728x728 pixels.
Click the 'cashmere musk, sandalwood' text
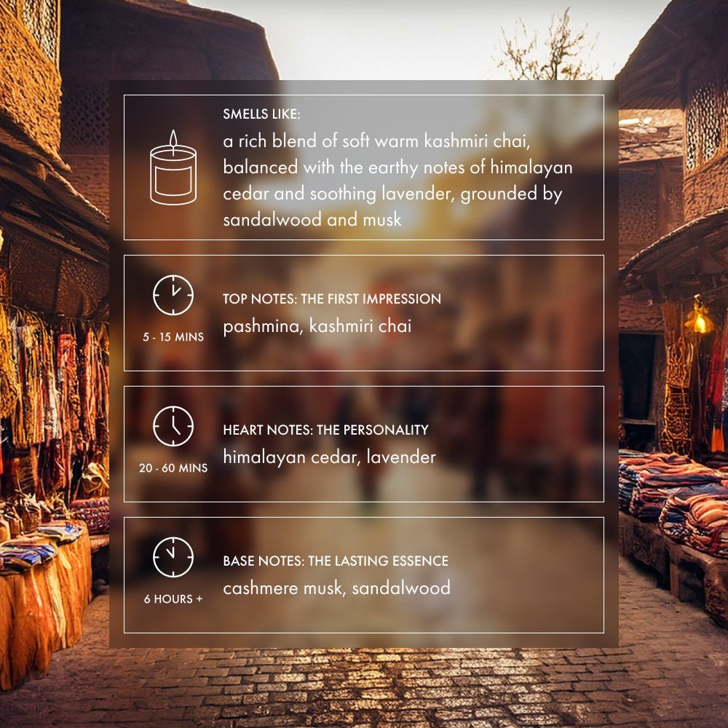(336, 587)
